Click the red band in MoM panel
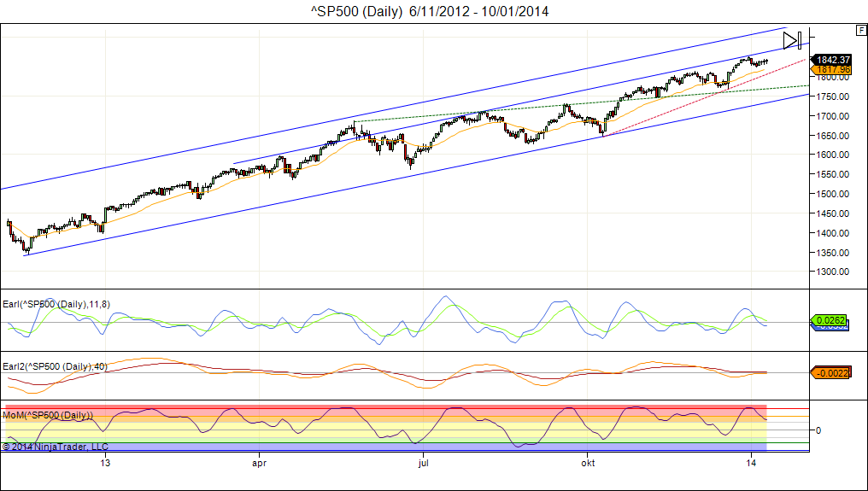The width and height of the screenshot is (868, 491). pos(384,407)
